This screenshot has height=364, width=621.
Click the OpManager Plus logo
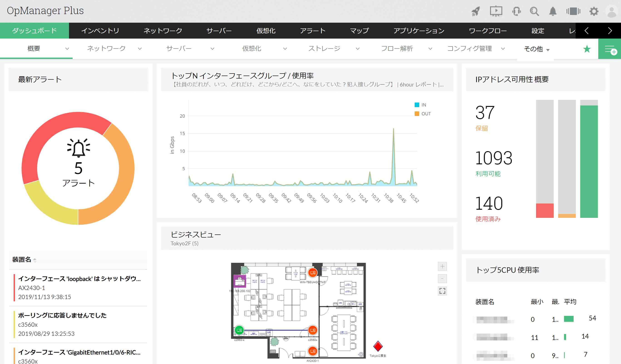45,11
